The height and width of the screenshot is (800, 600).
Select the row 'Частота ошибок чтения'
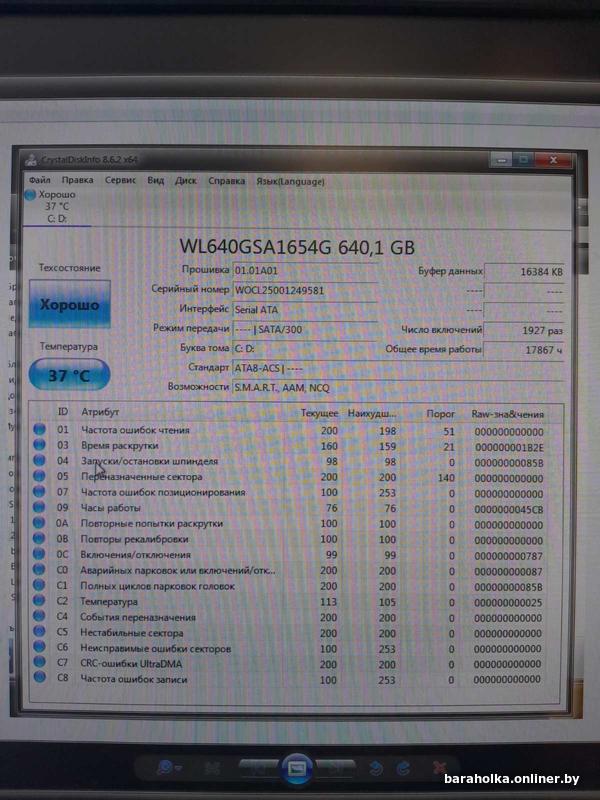[x=296, y=431]
